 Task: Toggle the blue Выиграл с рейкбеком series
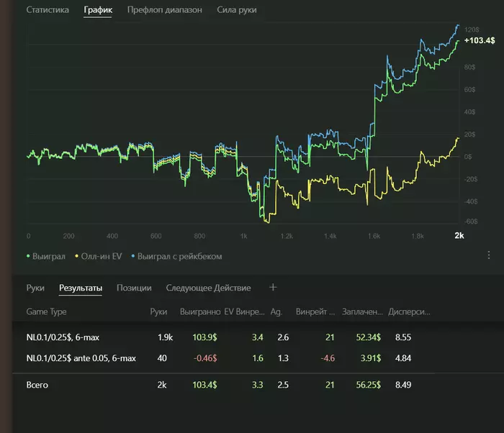pyautogui.click(x=177, y=256)
